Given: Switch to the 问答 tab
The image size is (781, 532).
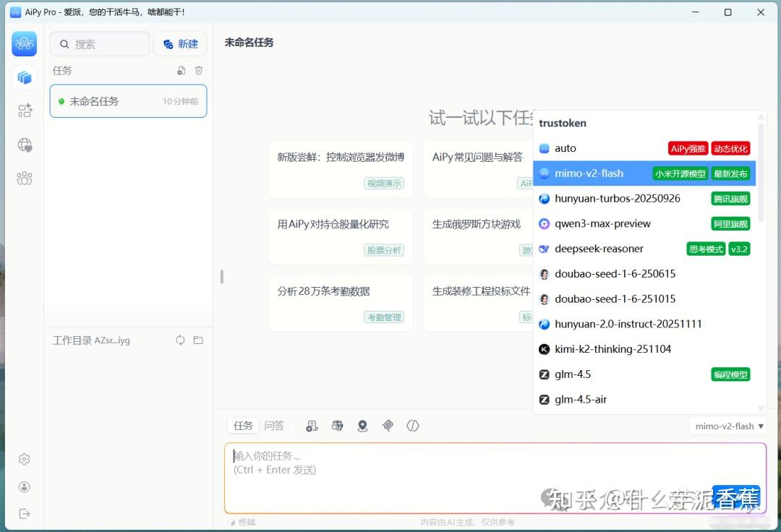Looking at the screenshot, I should (x=275, y=425).
